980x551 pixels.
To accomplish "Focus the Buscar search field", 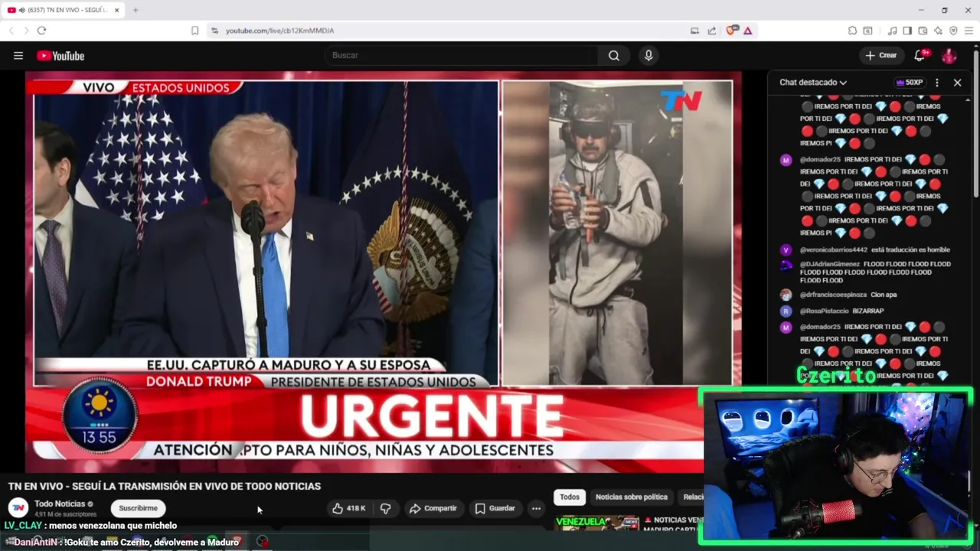I will click(462, 55).
